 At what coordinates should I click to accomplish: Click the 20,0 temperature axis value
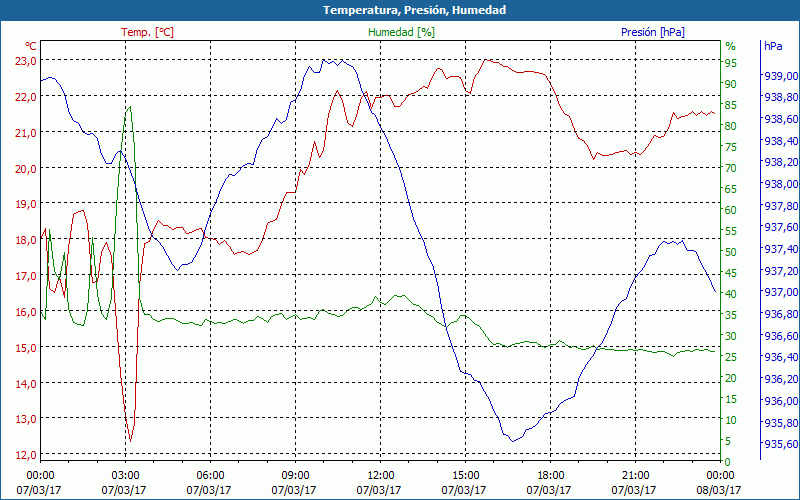[24, 168]
